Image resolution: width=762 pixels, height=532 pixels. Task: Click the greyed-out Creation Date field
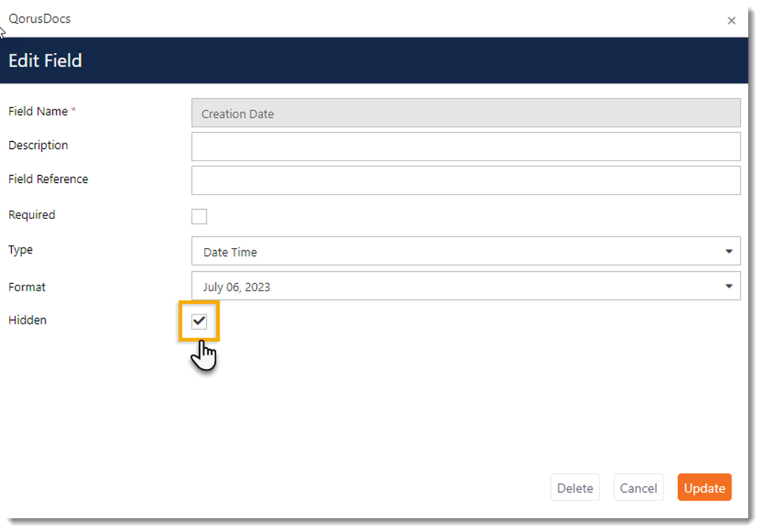click(465, 113)
